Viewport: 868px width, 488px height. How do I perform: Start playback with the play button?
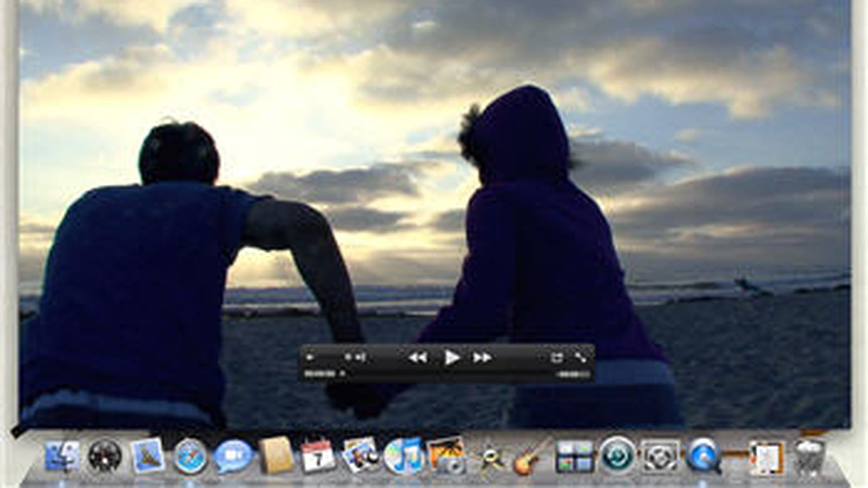[x=451, y=357]
